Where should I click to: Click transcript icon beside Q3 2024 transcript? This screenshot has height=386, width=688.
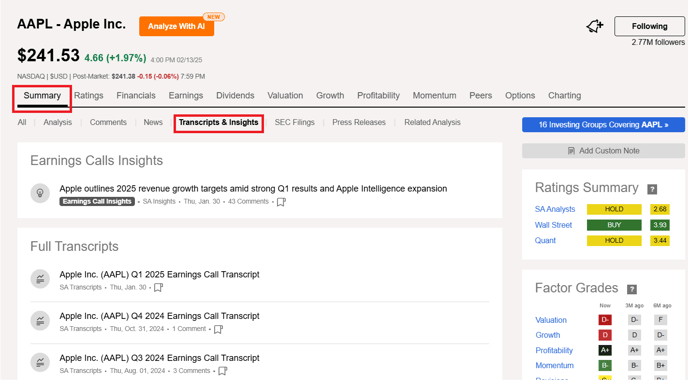(x=40, y=362)
